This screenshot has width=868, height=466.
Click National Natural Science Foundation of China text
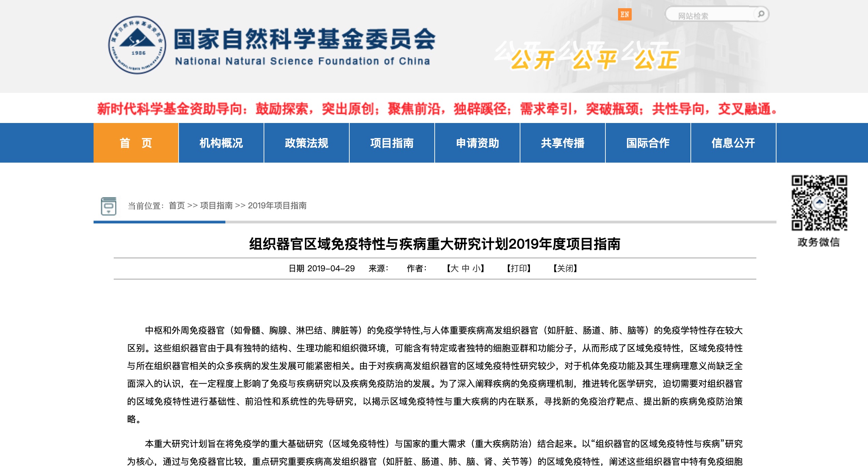[x=303, y=61]
